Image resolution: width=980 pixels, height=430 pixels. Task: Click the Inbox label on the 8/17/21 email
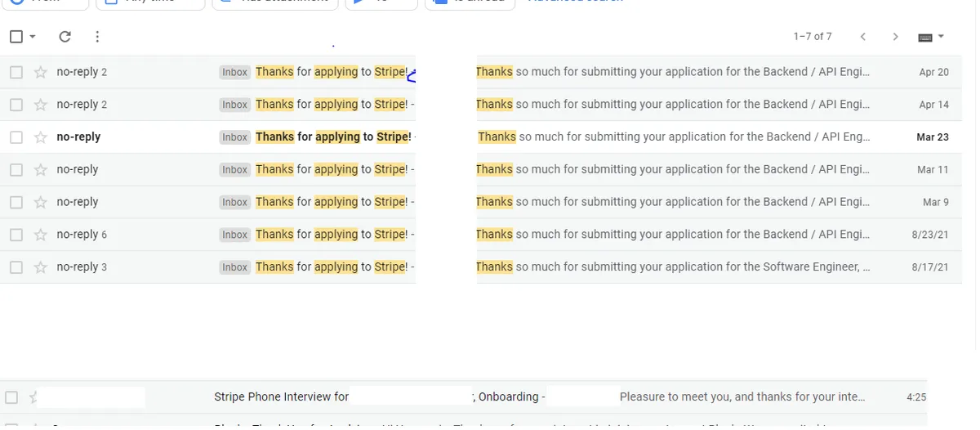234,267
